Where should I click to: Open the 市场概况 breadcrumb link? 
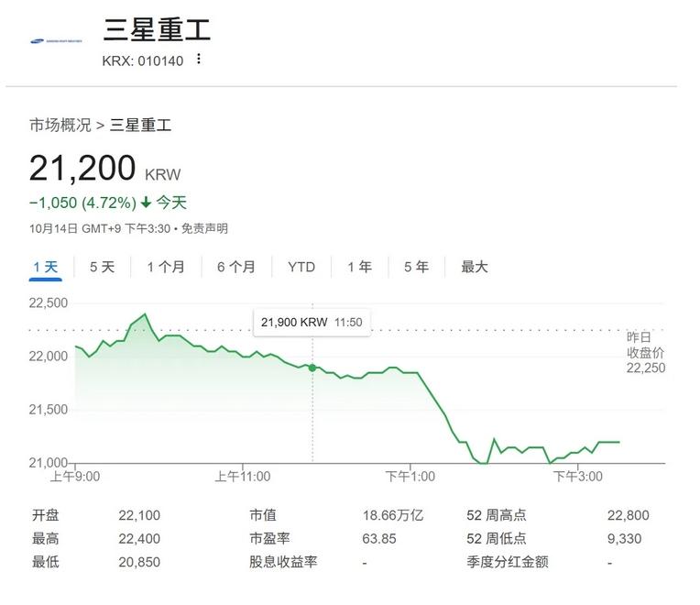(x=60, y=125)
